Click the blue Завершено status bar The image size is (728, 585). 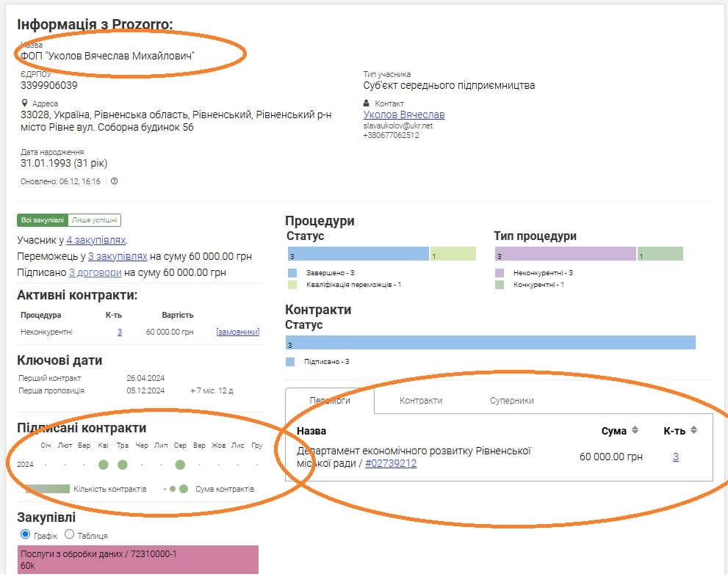tap(358, 254)
